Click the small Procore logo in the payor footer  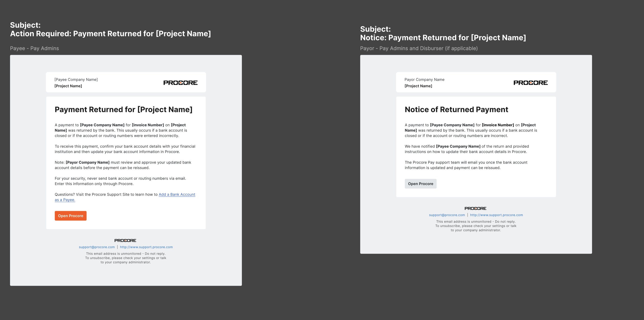[475, 208]
